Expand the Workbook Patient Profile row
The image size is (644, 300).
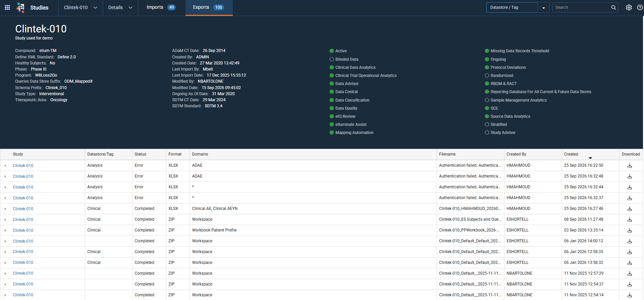pyautogui.click(x=5, y=230)
